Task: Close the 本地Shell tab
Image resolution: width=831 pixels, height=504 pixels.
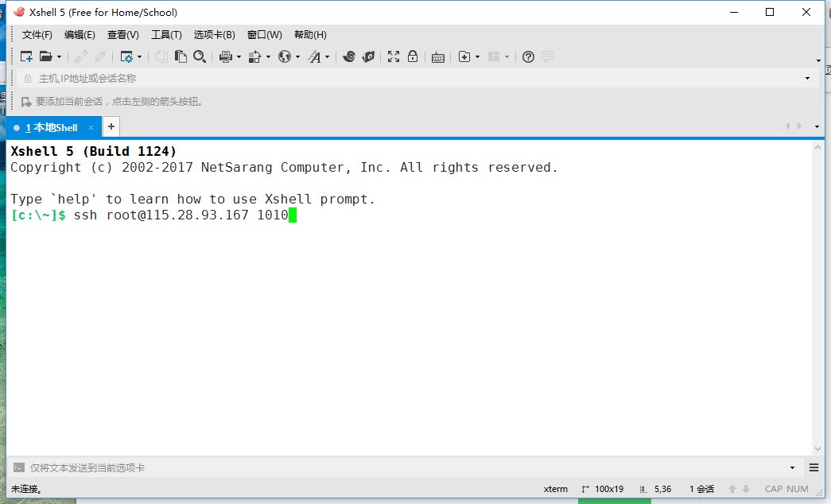Action: point(91,128)
